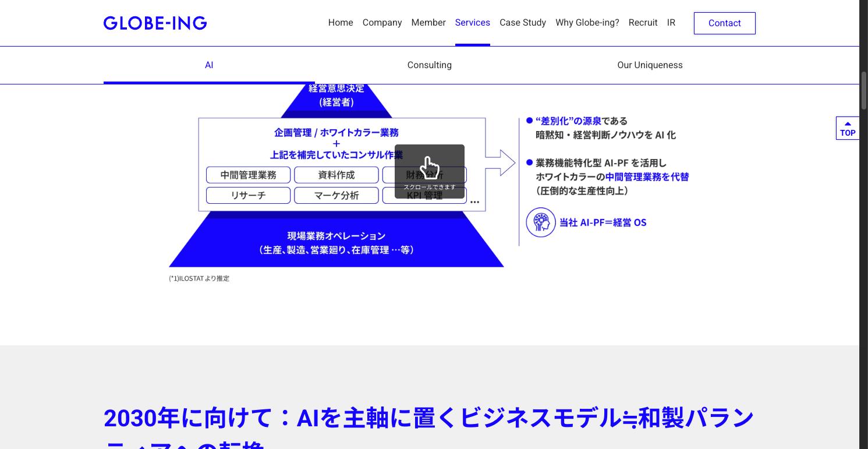This screenshot has height=449, width=868.
Task: Click the 中間管理業務を代替 highlighted text
Action: [647, 176]
